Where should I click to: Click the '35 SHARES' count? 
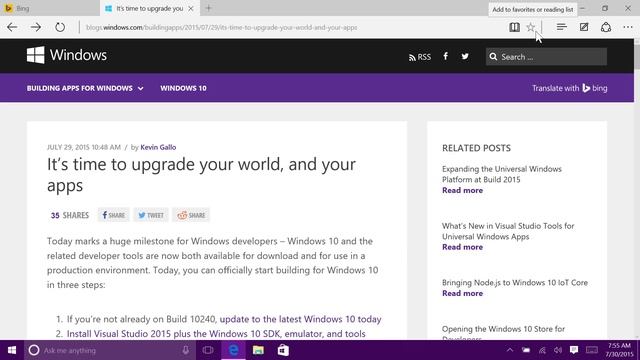click(x=70, y=215)
